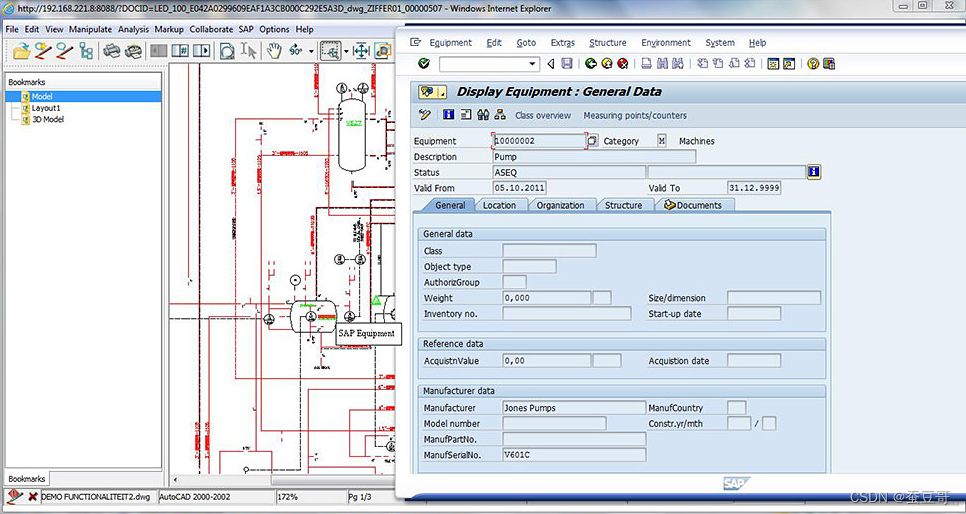Viewport: 966px width, 514px height.
Task: Select the 3D Model bookmark
Action: 48,120
